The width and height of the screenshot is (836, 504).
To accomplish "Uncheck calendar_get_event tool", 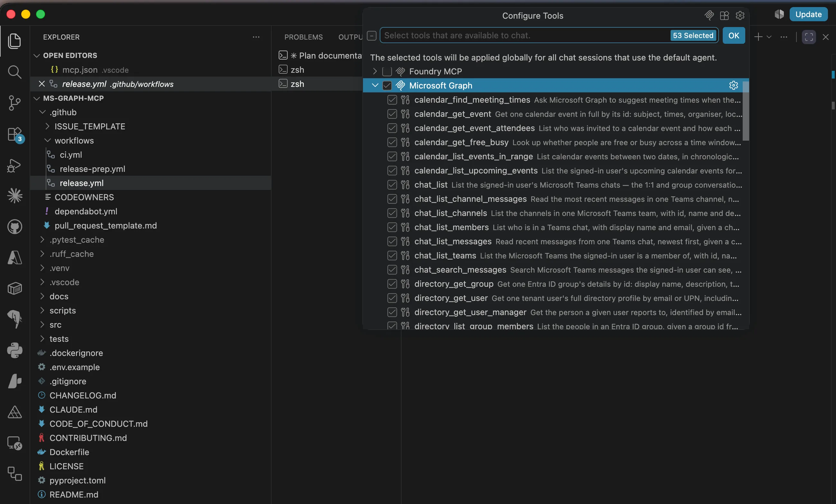I will pos(392,114).
